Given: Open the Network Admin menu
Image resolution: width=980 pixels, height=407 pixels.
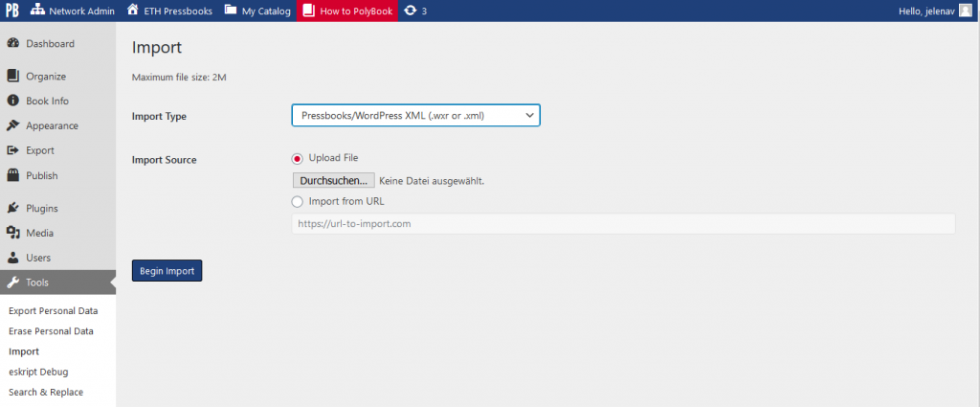Looking at the screenshot, I should pos(73,11).
